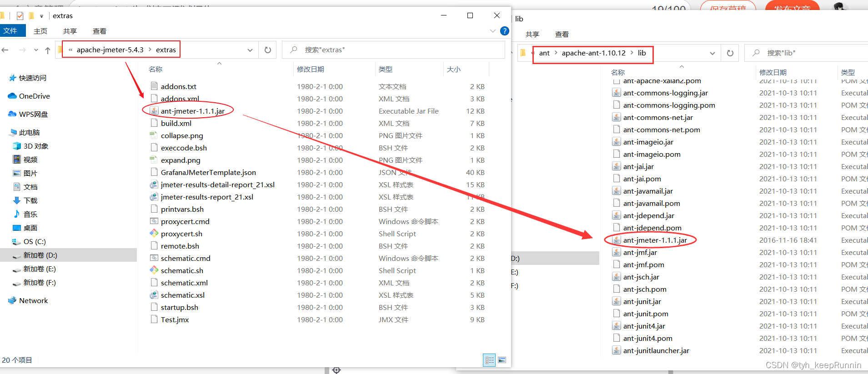Click the refresh icon in lib window
Screen dimensions: 868x374
[730, 53]
